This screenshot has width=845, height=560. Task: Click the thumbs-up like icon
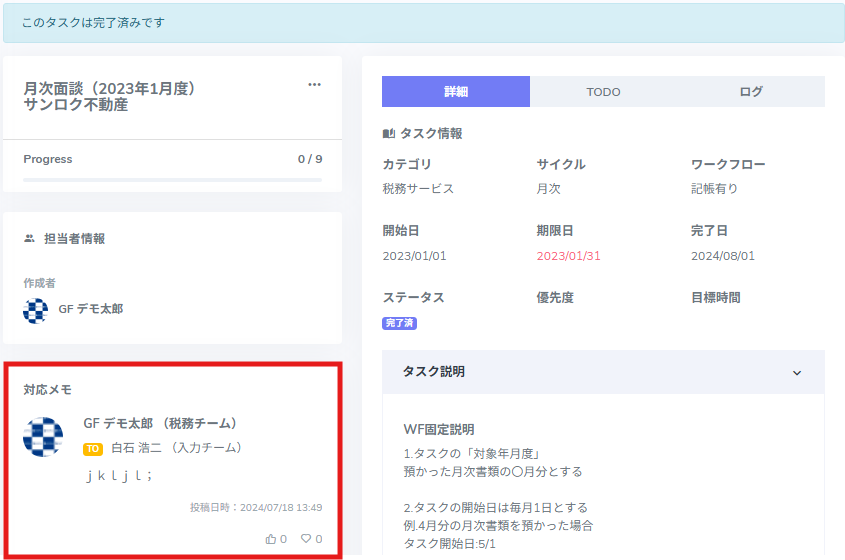[x=271, y=539]
